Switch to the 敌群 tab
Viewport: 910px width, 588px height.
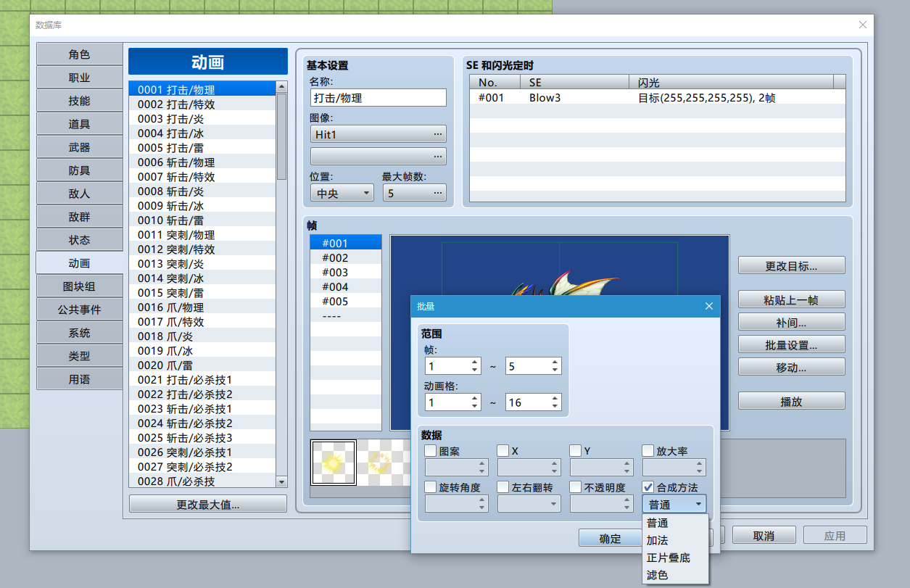coord(80,217)
